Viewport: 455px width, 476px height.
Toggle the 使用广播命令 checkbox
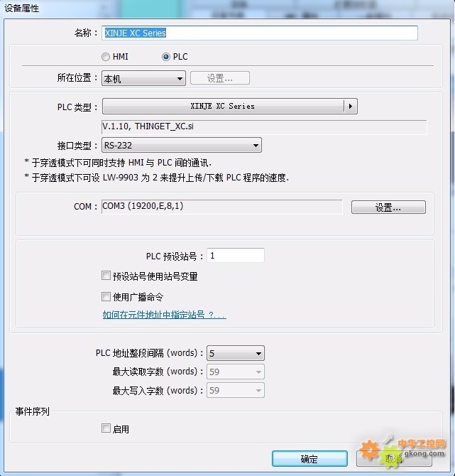(106, 296)
